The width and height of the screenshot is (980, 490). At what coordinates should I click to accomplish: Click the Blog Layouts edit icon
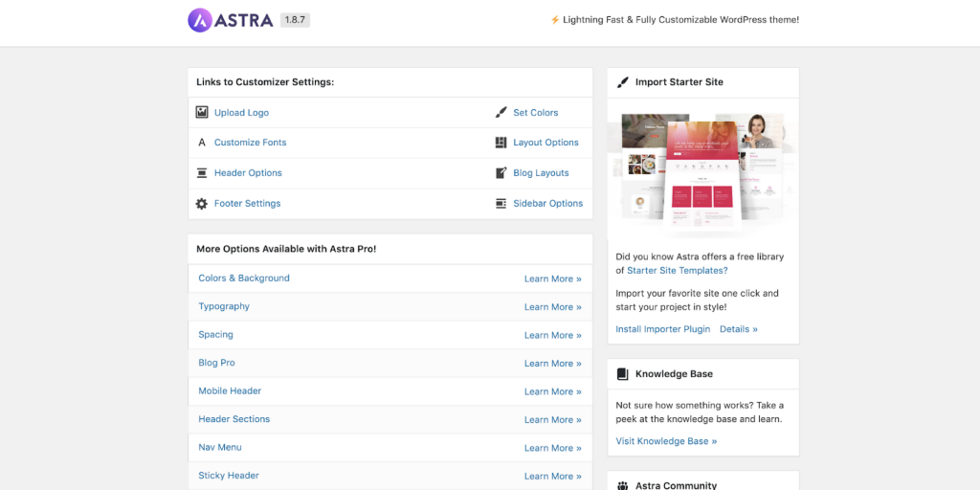[x=501, y=173]
